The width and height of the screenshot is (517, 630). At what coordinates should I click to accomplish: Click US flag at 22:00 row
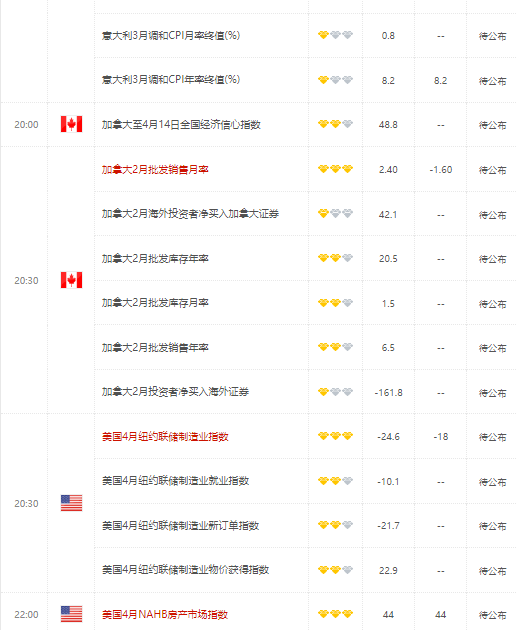[72, 614]
